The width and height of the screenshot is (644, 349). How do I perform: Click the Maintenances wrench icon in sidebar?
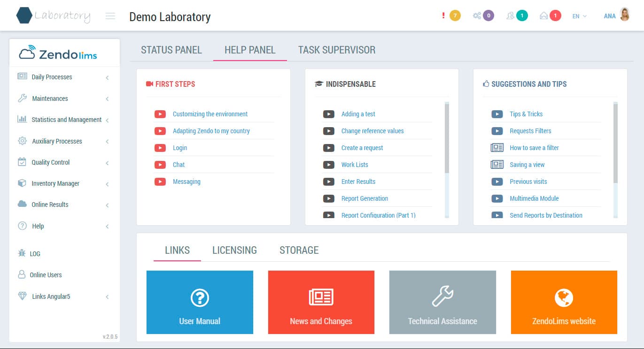[22, 98]
